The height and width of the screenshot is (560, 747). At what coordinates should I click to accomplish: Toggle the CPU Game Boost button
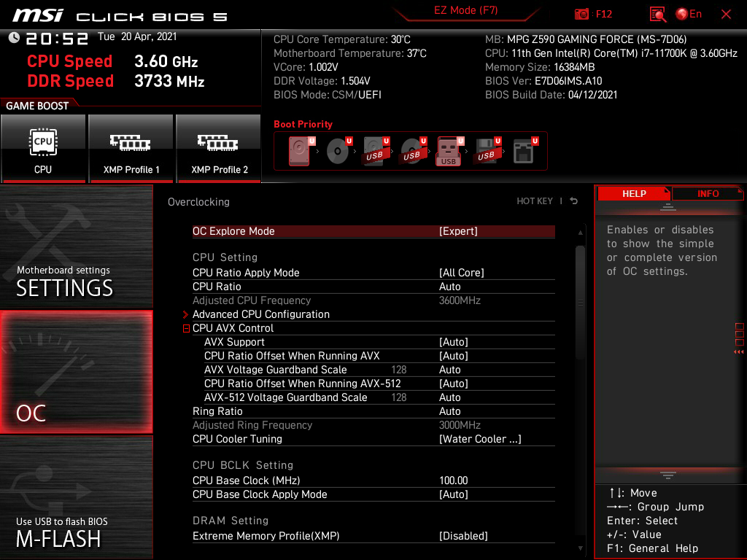pos(43,148)
